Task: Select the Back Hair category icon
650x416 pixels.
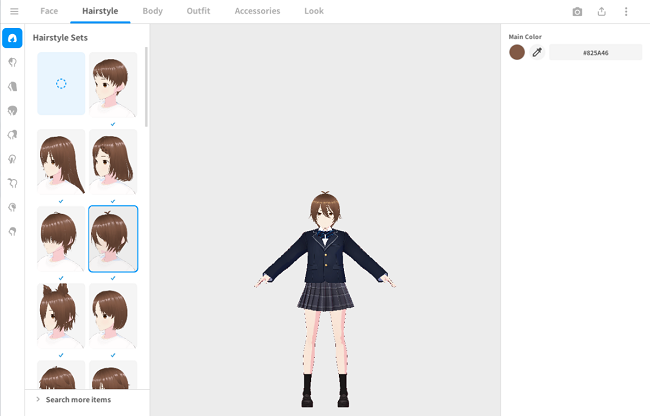Action: coord(13,86)
